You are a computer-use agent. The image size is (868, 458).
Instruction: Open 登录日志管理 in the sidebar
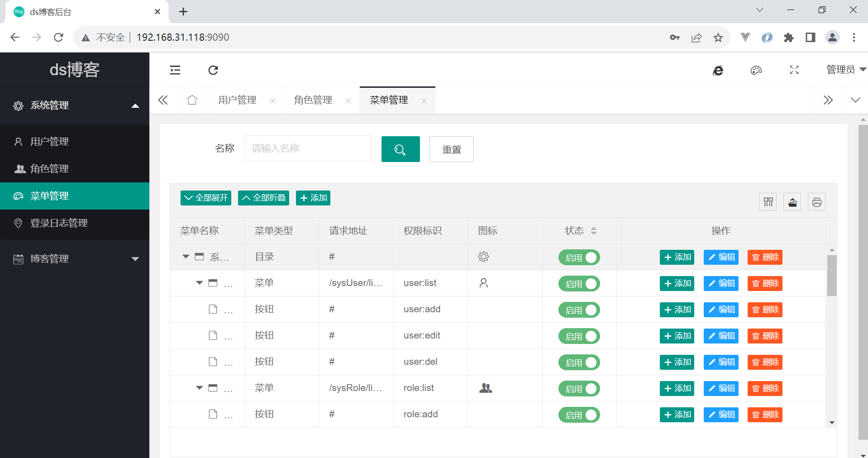(75, 223)
